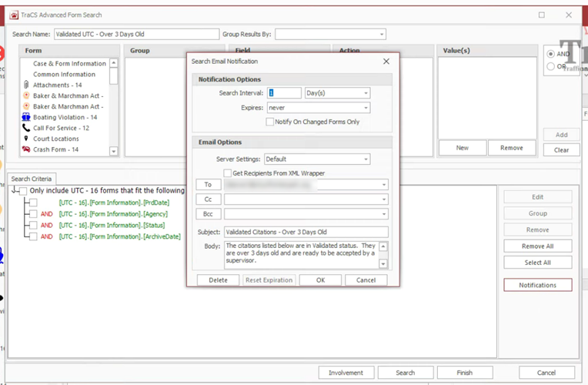Close the Search Email Notification dialog
Screen dimensions: 588x385
point(386,61)
